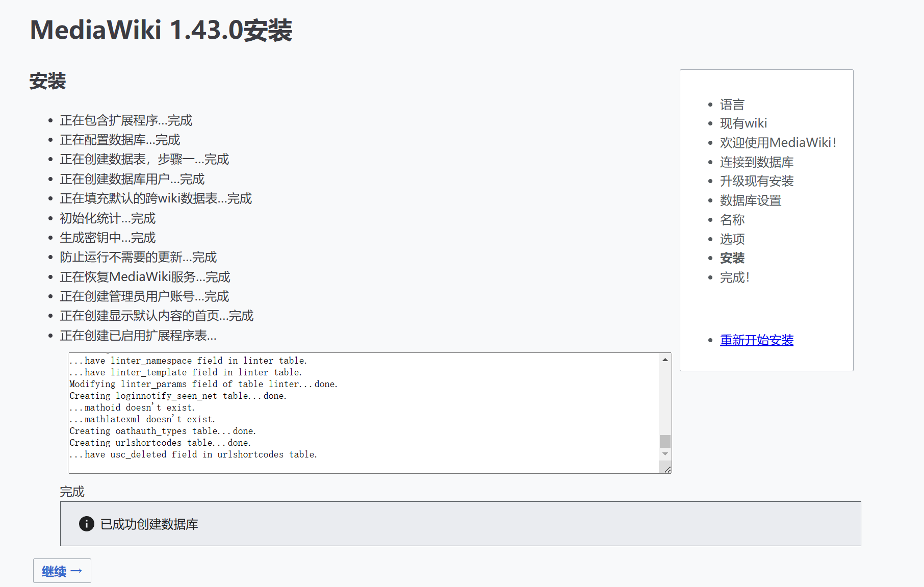Select the 选项 sidebar entry
924x587 pixels.
[731, 239]
